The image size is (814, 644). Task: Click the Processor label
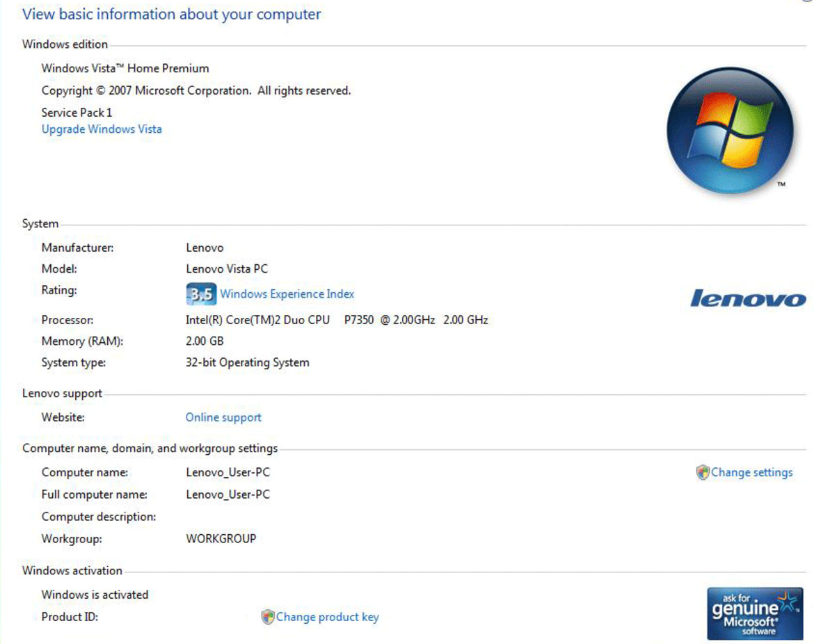(x=67, y=320)
